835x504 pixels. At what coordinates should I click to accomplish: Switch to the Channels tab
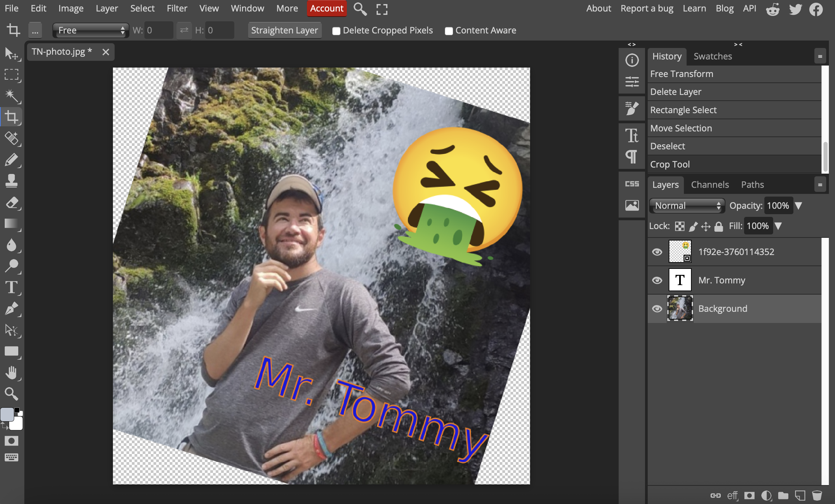click(x=710, y=184)
